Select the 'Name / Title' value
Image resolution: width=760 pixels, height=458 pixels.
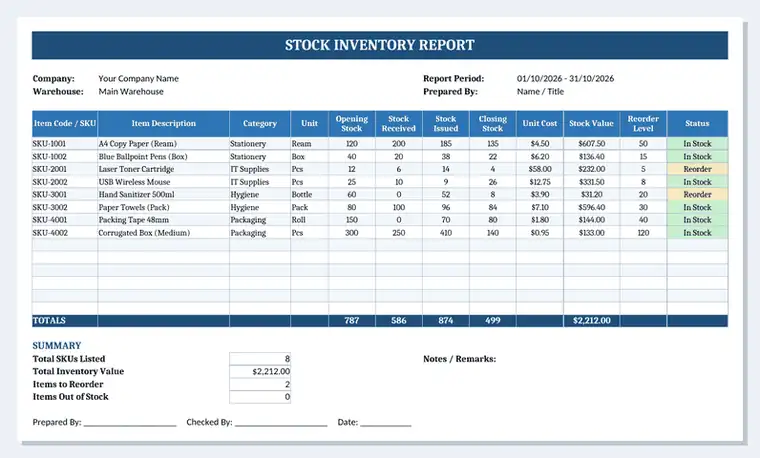[x=540, y=92]
